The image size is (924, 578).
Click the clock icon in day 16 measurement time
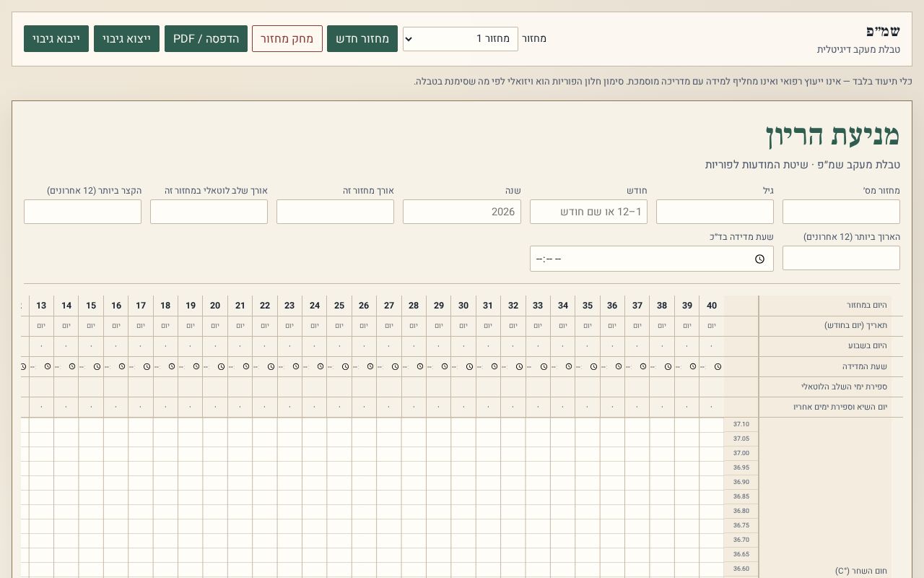122,366
